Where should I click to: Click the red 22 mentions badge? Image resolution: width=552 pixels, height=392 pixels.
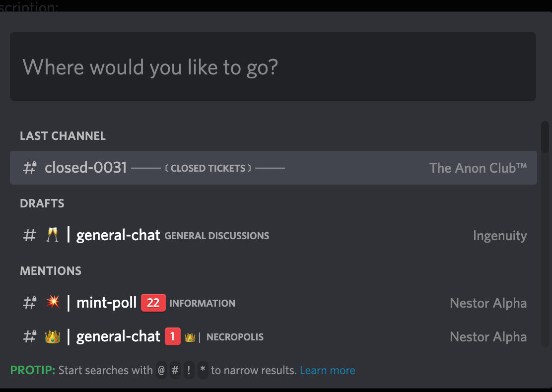153,303
